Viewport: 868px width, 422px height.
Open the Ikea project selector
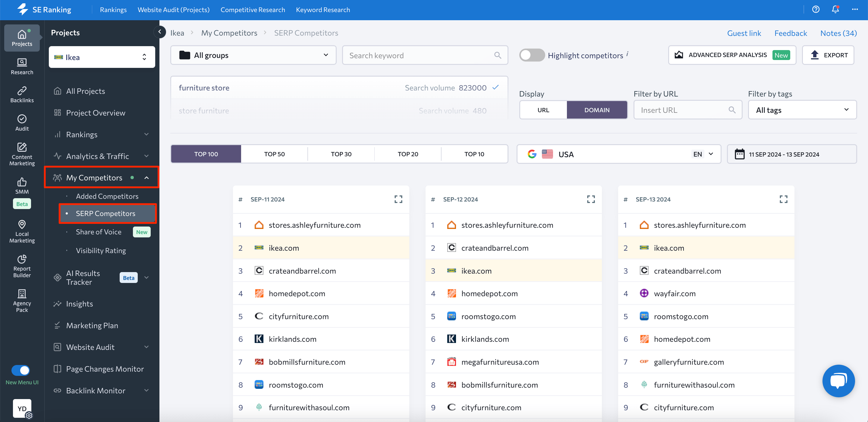coord(102,57)
